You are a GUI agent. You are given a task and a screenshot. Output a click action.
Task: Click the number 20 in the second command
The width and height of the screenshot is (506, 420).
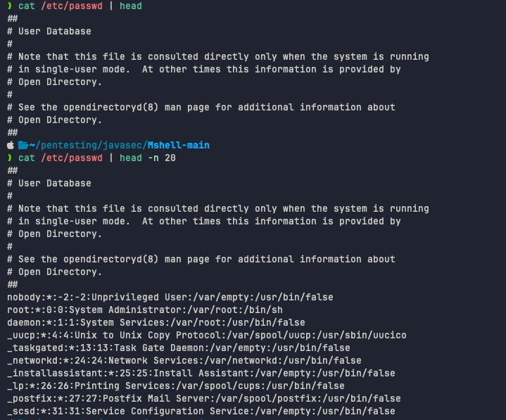[x=170, y=158]
